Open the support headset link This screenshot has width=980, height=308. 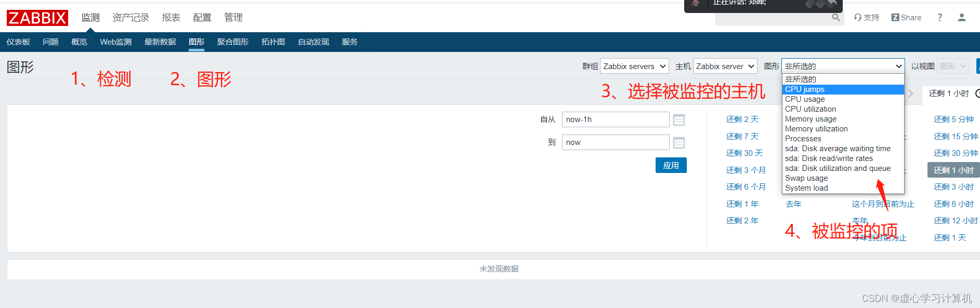point(867,18)
